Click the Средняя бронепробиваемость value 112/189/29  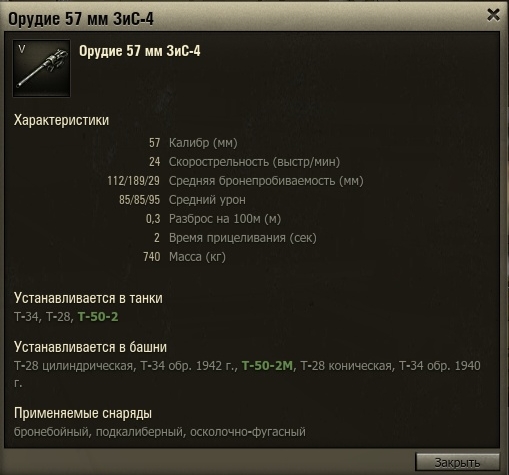pos(133,181)
